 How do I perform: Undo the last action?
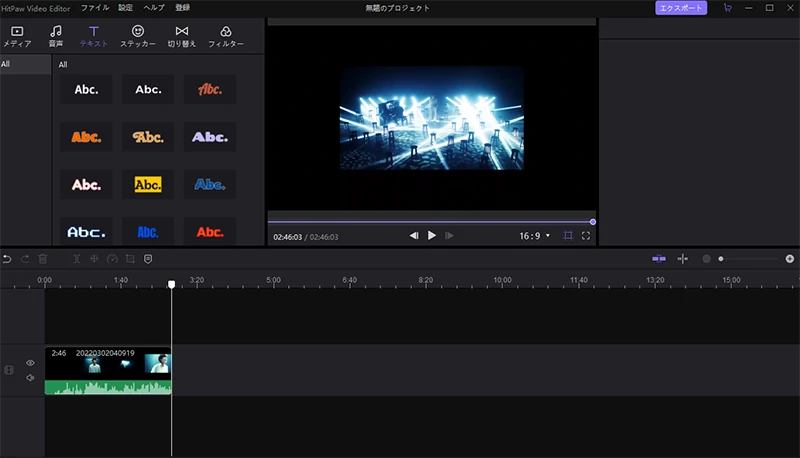[7, 259]
